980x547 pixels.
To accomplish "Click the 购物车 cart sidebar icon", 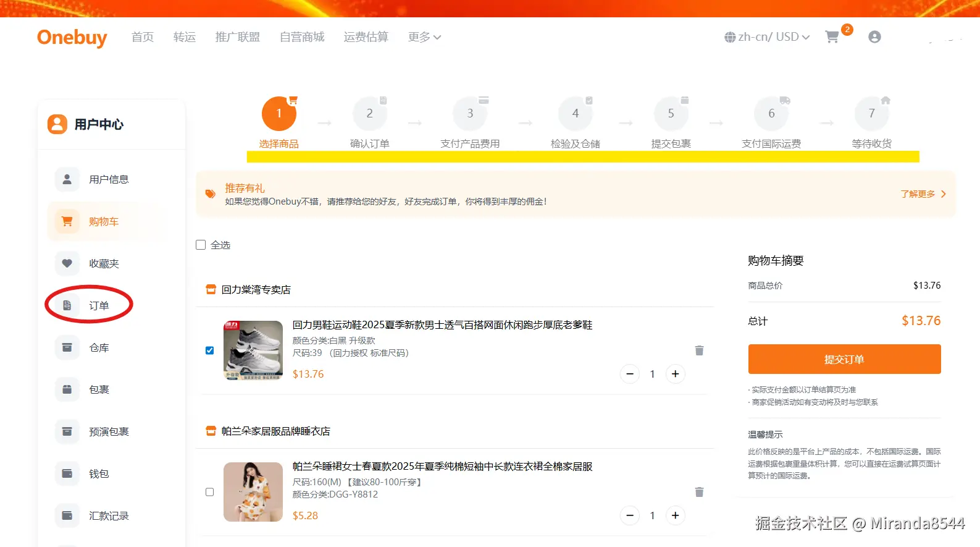I will 67,221.
